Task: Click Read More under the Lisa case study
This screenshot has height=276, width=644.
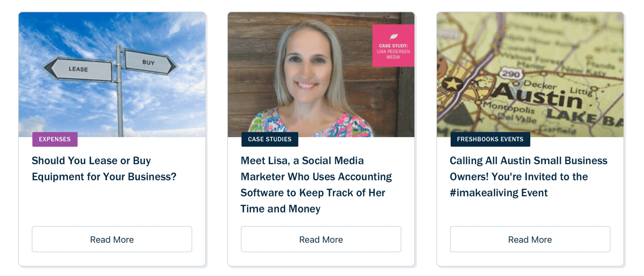Action: click(321, 239)
